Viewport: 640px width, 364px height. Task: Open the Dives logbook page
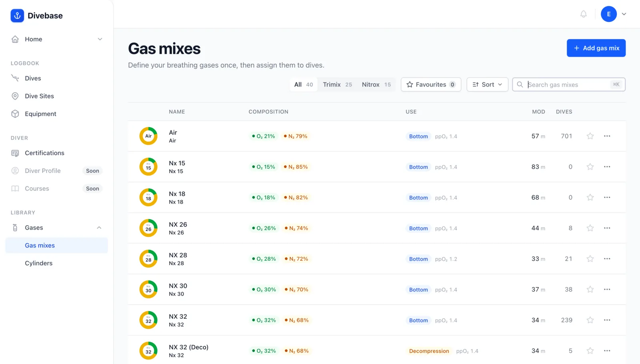pyautogui.click(x=33, y=78)
